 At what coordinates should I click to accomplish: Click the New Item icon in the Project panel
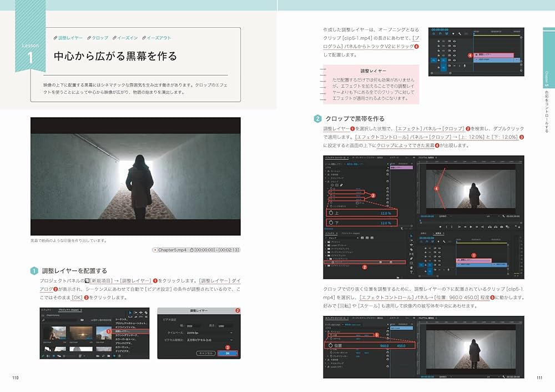[x=114, y=356]
